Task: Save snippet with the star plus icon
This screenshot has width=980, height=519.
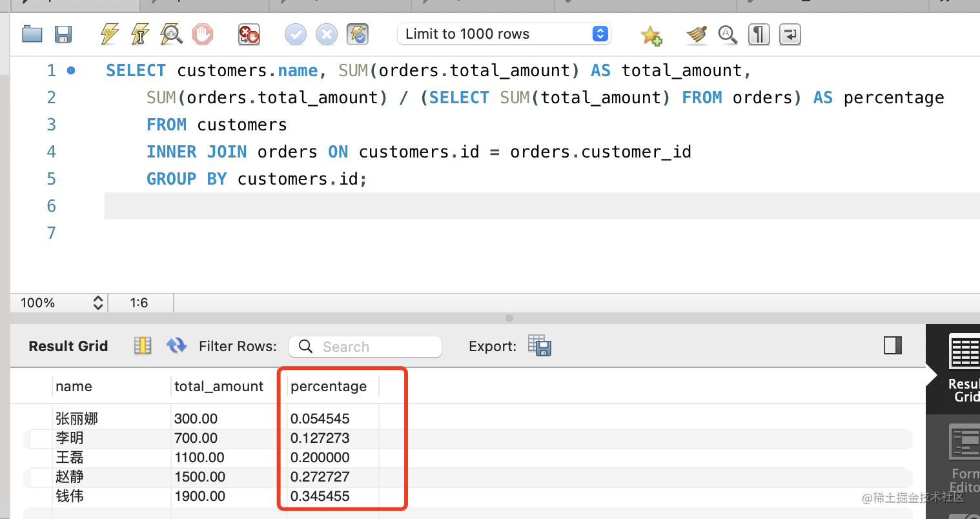Action: tap(651, 35)
